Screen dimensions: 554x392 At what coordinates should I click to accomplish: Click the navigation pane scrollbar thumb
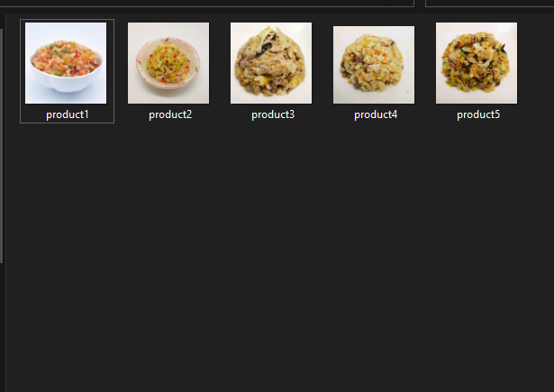pyautogui.click(x=2, y=146)
